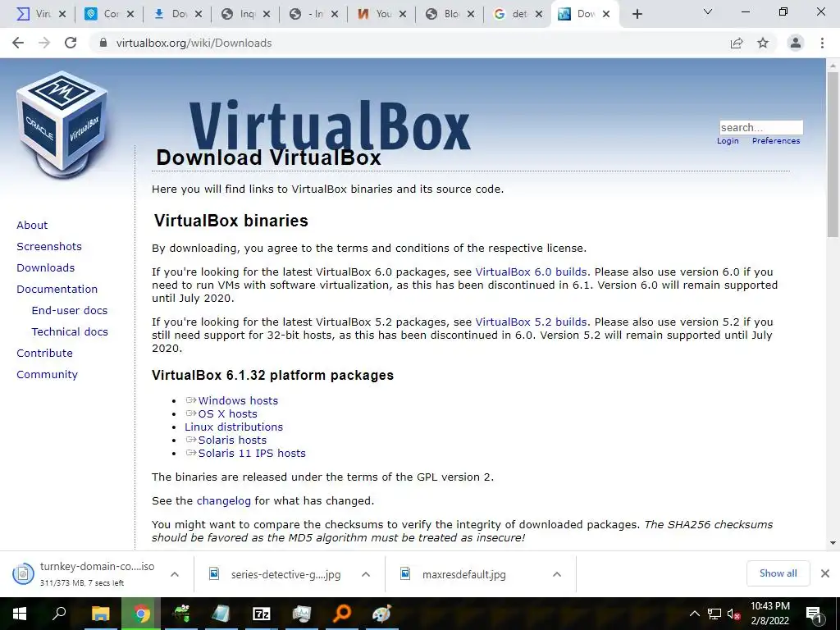Close the Google det tab
The image size is (840, 630).
click(539, 14)
